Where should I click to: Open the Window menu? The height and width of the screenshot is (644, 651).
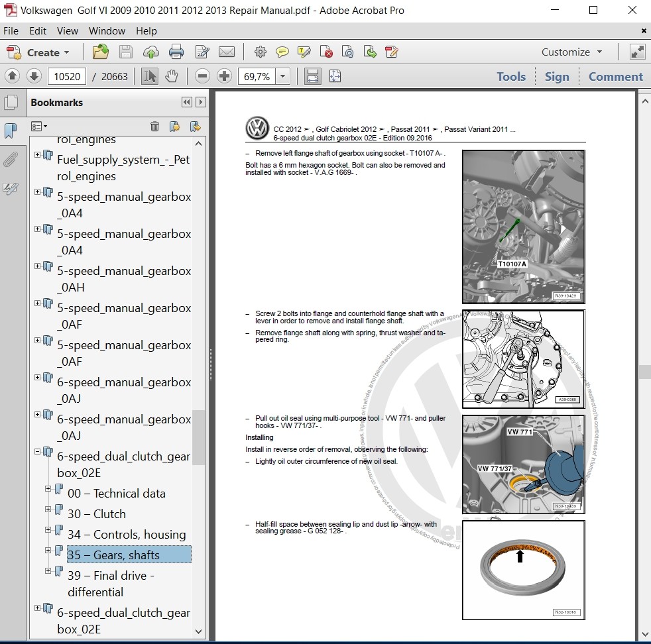click(107, 31)
